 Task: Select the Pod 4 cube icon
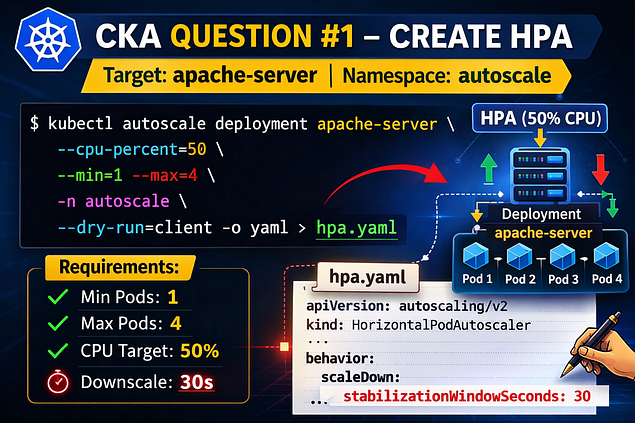coord(606,256)
